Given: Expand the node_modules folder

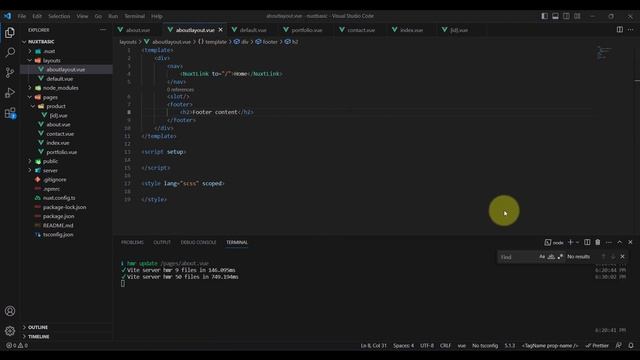Looking at the screenshot, I should point(30,88).
